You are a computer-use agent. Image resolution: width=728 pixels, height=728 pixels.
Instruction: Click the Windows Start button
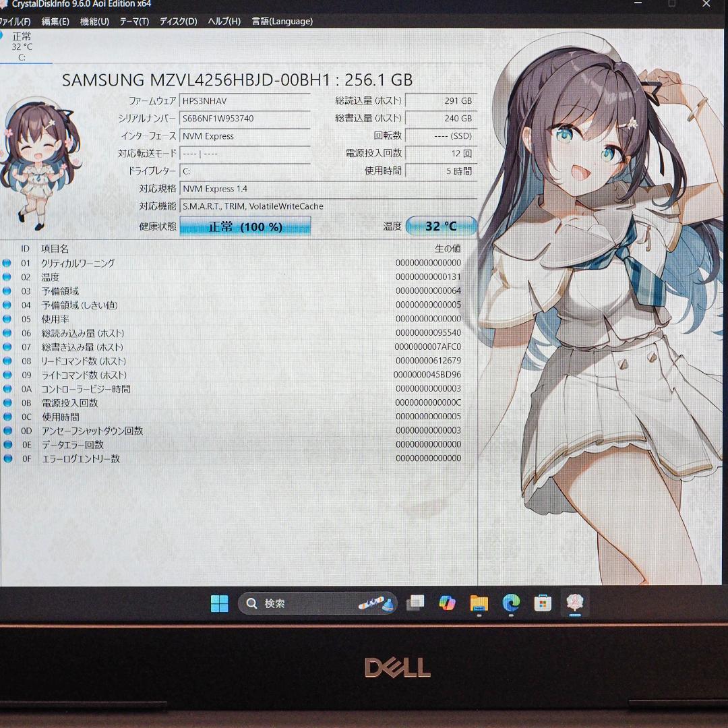point(219,603)
